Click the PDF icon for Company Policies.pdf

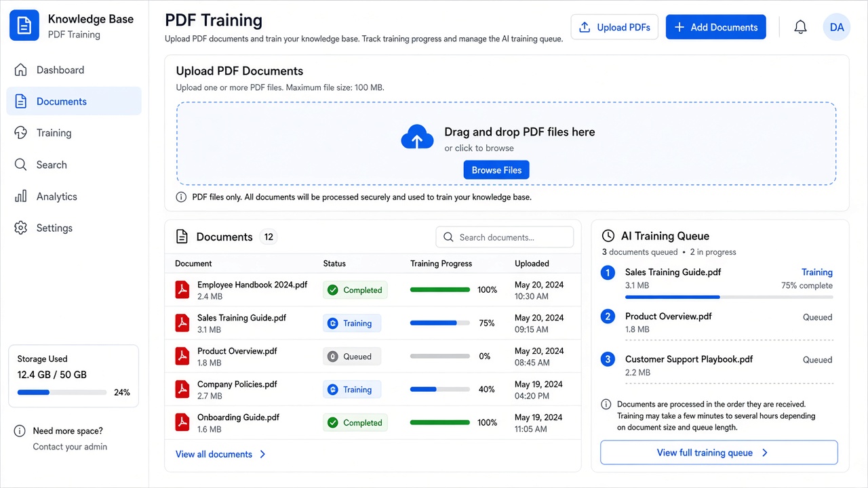coord(182,390)
